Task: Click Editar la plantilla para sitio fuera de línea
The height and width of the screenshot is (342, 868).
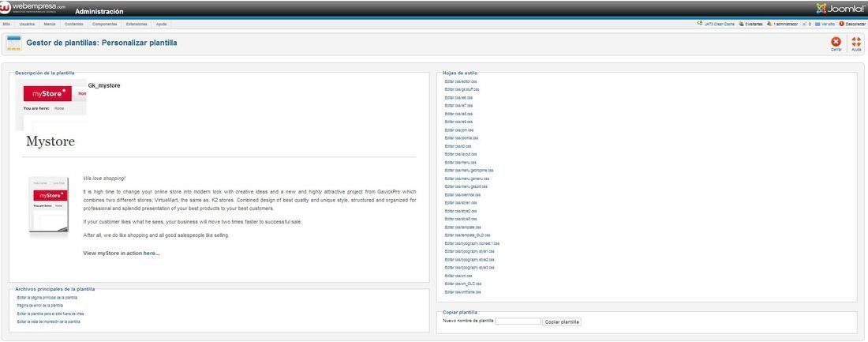Action: point(51,314)
